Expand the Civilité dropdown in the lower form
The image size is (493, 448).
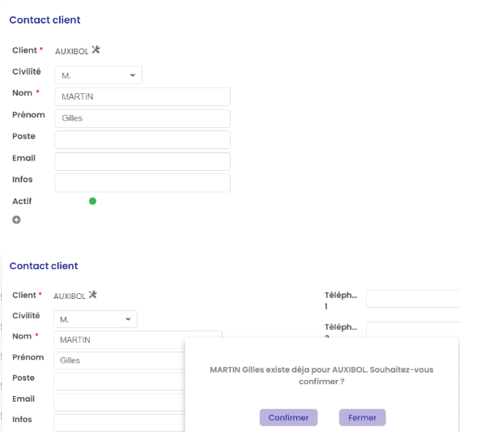[x=95, y=319]
